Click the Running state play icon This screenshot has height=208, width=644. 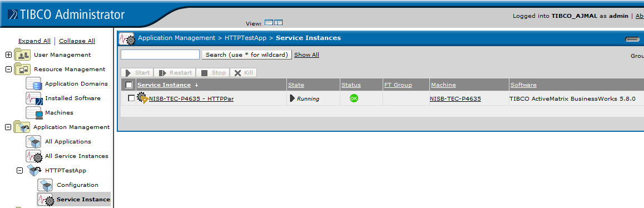click(293, 98)
